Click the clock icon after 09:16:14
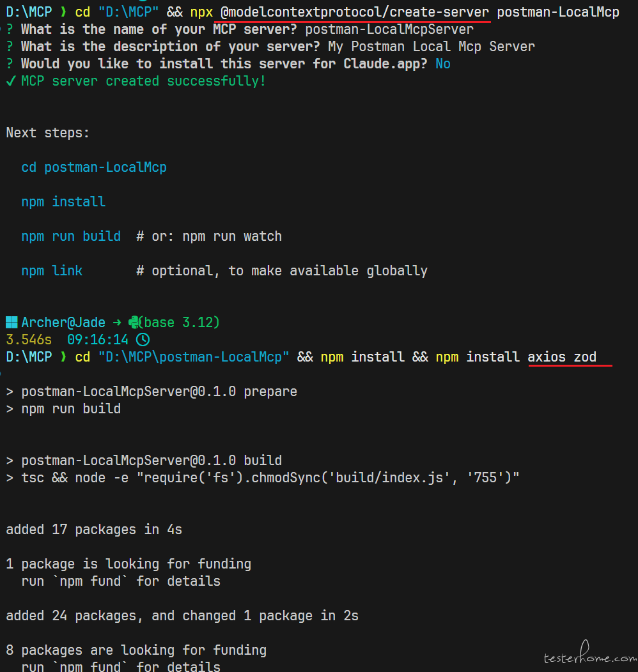638x672 pixels. pyautogui.click(x=143, y=340)
